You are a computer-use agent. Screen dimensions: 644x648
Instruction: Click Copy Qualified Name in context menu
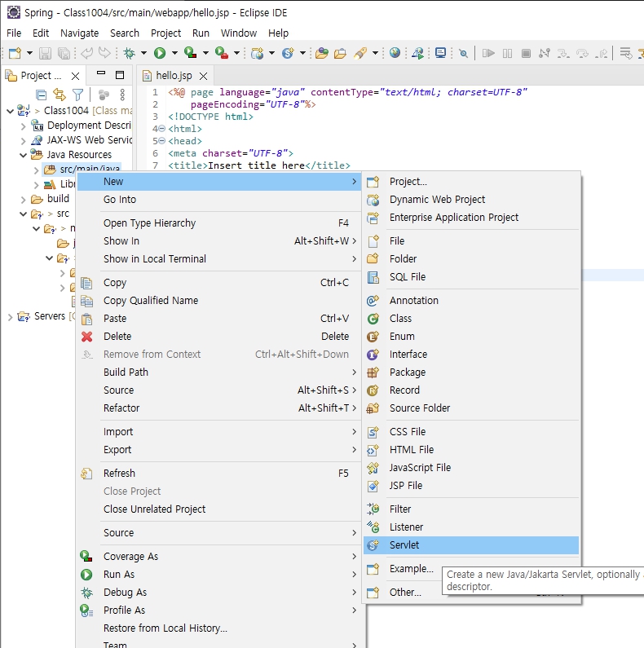pos(219,301)
